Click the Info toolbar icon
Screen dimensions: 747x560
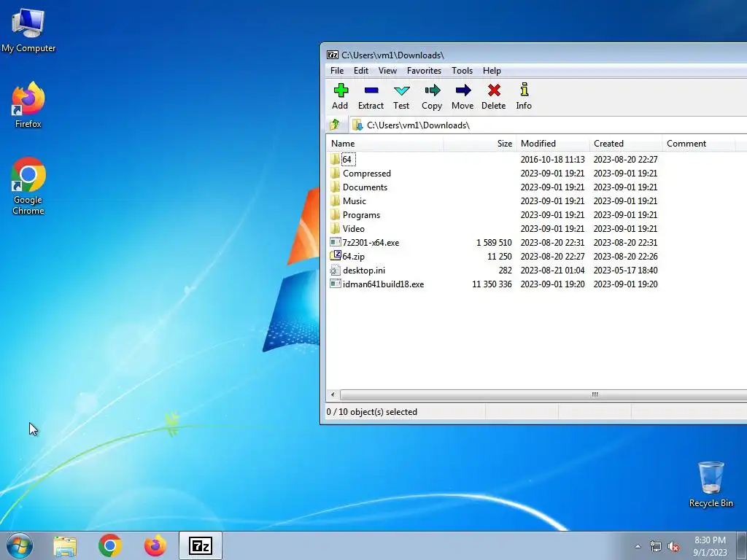pyautogui.click(x=524, y=90)
